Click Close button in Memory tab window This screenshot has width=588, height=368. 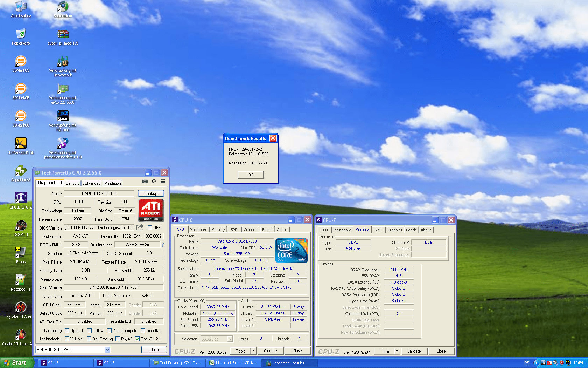441,351
